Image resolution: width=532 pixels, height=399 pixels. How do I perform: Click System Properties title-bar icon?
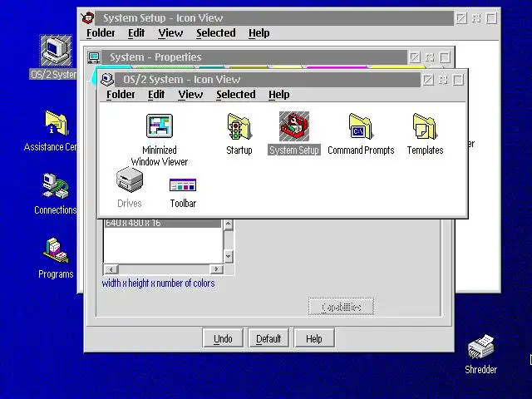(x=94, y=57)
